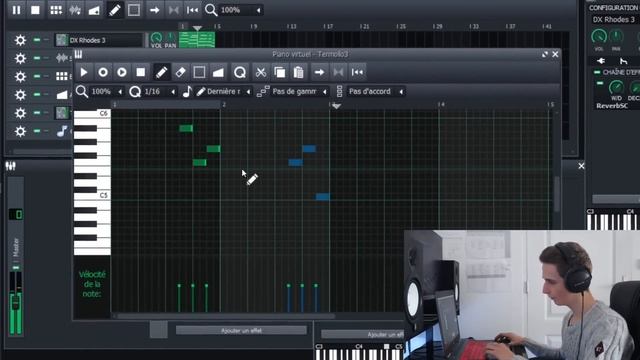This screenshot has width=640, height=360.
Task: Click return-to-start icon in piano roll
Action: [x=358, y=72]
